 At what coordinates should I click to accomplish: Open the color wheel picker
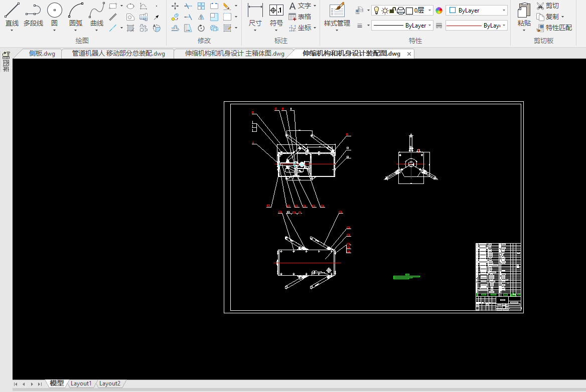click(x=439, y=10)
